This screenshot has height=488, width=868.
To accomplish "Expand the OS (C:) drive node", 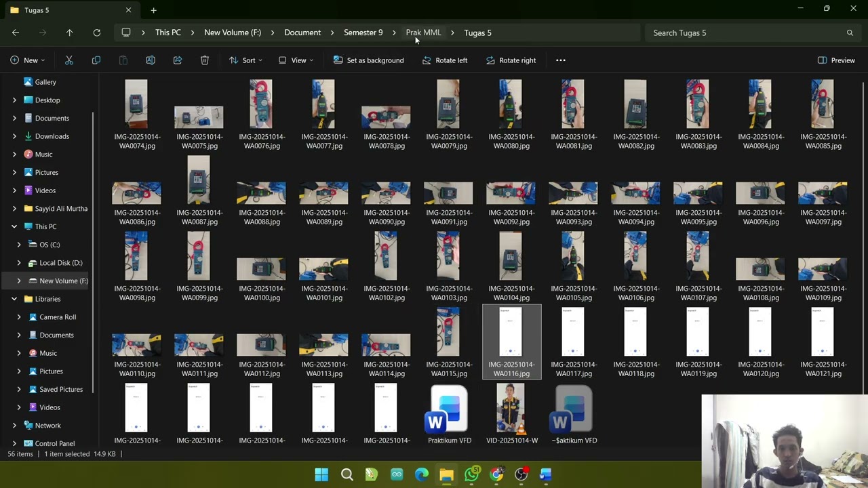I will (19, 245).
